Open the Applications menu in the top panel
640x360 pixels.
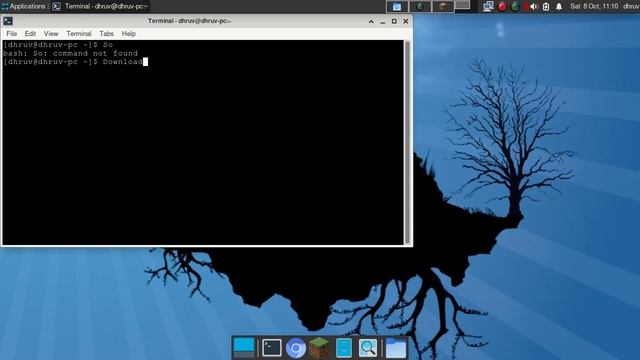24,6
